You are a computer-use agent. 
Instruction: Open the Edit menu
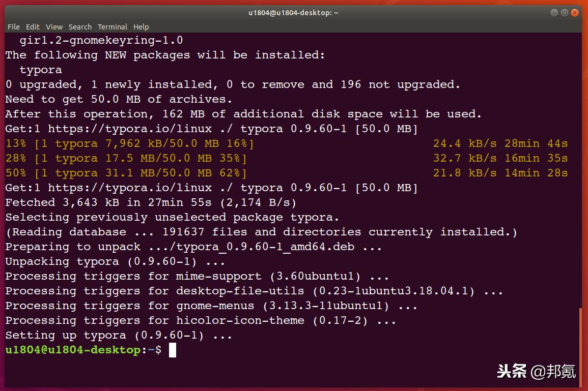point(33,27)
